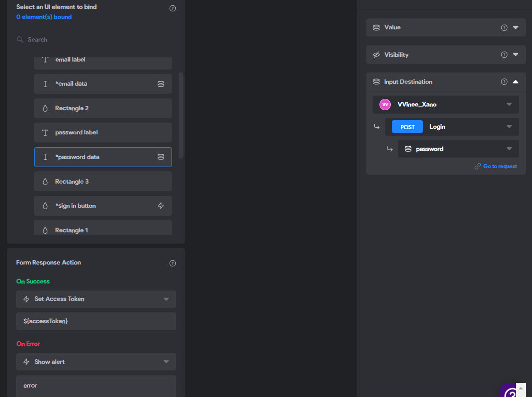This screenshot has width=532, height=397.
Task: Click help icon in Visibility section
Action: point(504,54)
